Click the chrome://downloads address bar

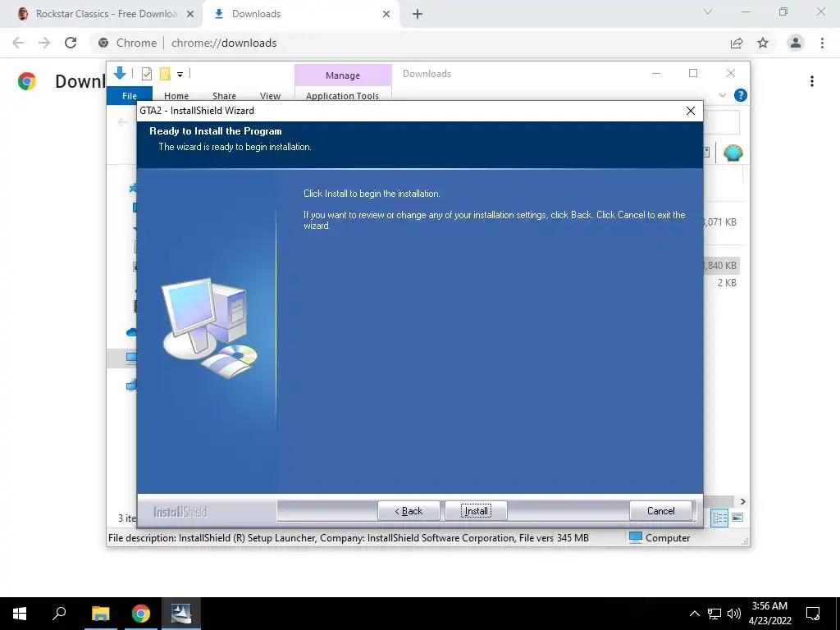click(x=407, y=43)
